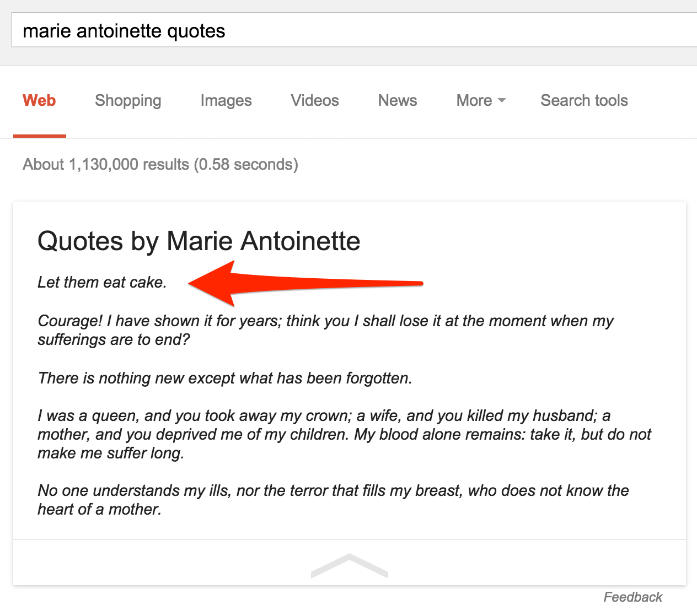Switch to the News search tab
697x616 pixels.
click(x=397, y=100)
